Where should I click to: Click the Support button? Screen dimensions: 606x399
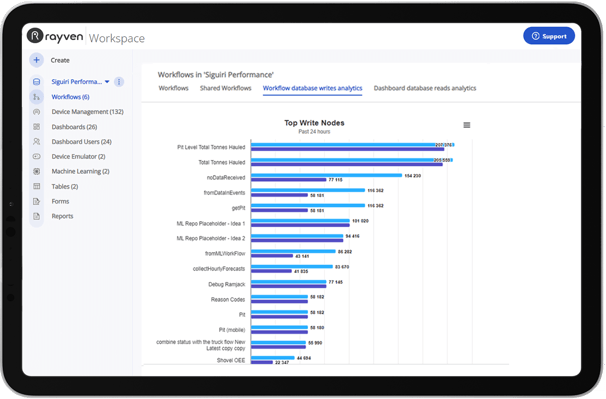tap(549, 36)
